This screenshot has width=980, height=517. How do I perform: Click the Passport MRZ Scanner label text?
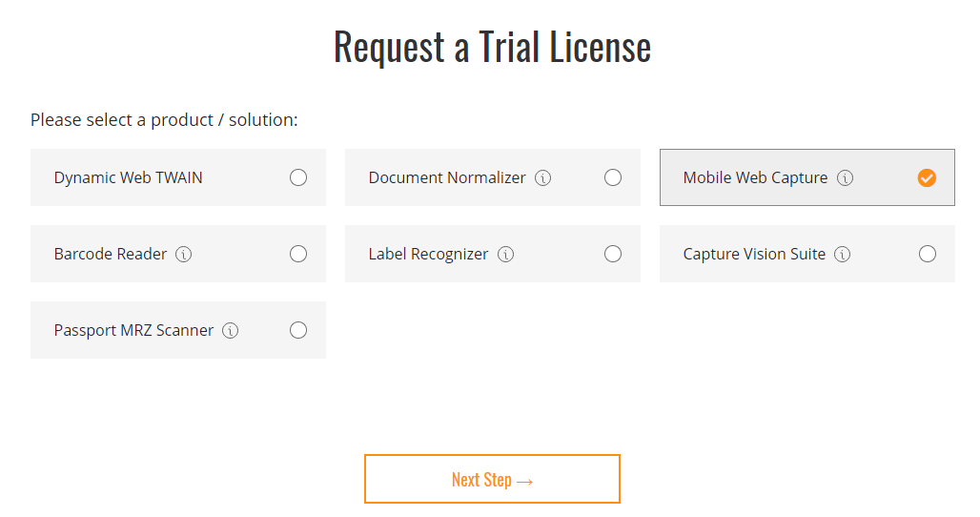point(133,330)
